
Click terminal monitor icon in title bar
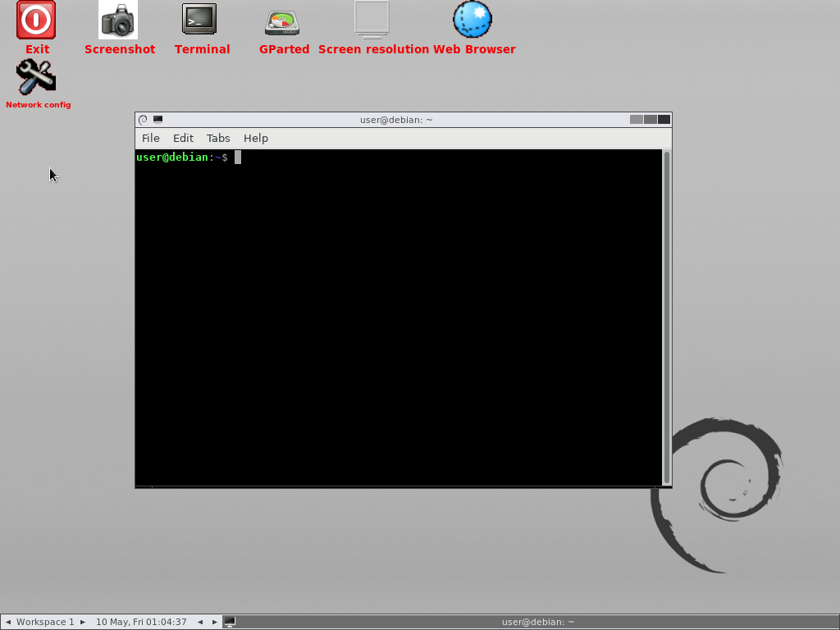157,120
